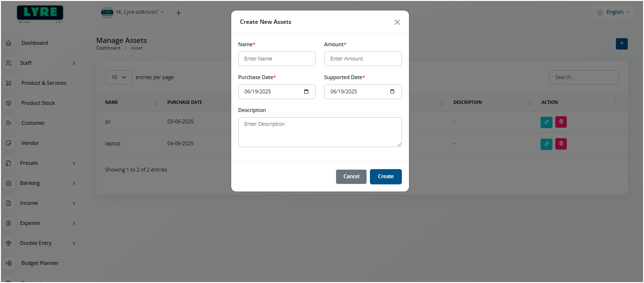Screen dimensions: 644x283
Task: Click the Cancel button in the modal
Action: tap(351, 176)
